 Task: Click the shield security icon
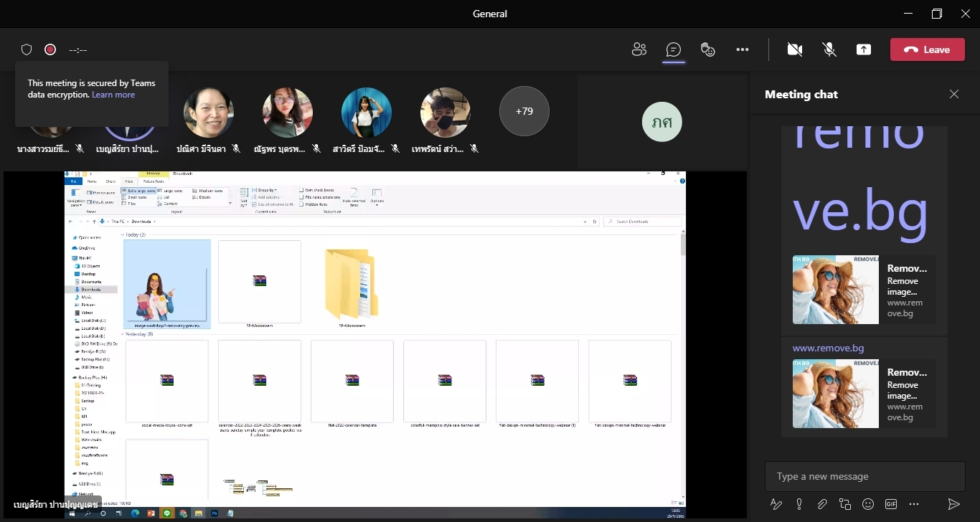pyautogui.click(x=27, y=49)
